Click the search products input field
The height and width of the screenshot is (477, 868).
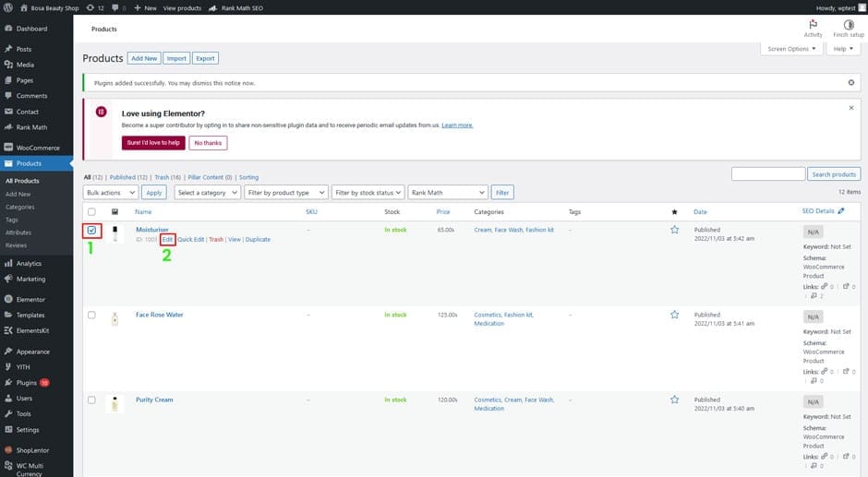(767, 173)
